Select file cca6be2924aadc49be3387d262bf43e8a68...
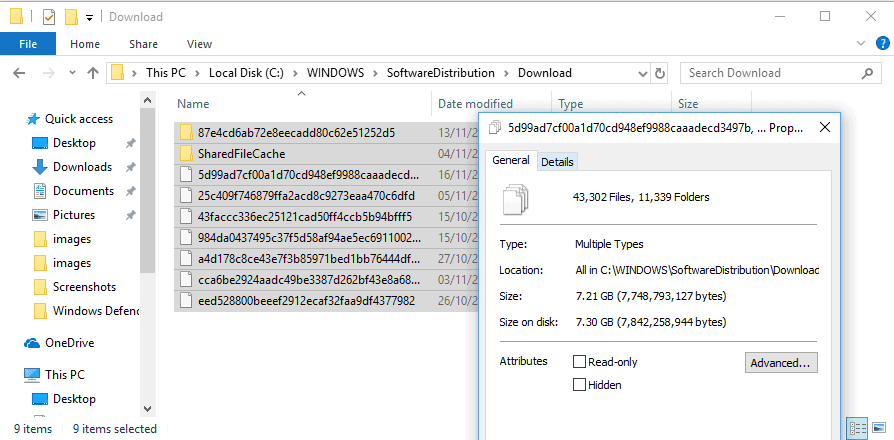Screen dimensions: 894x440 coord(309,279)
